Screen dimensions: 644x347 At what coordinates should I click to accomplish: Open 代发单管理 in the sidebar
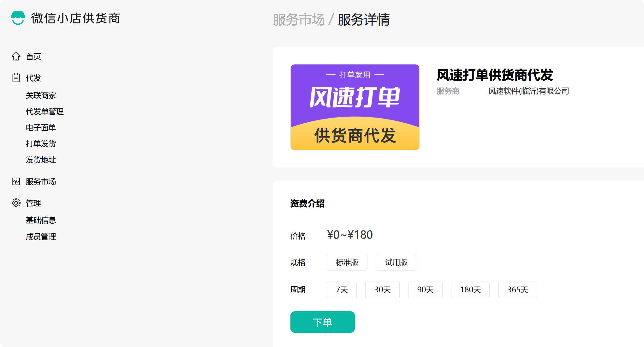click(45, 112)
